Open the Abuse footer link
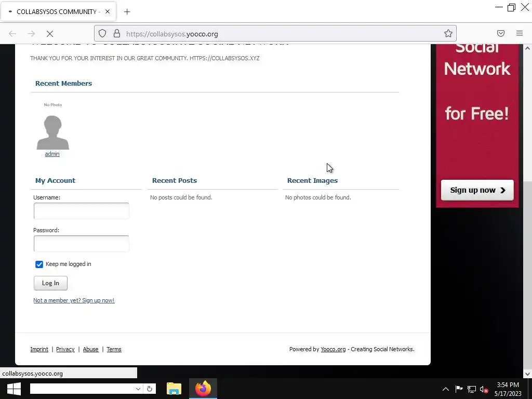Image resolution: width=532 pixels, height=399 pixels. coord(90,349)
